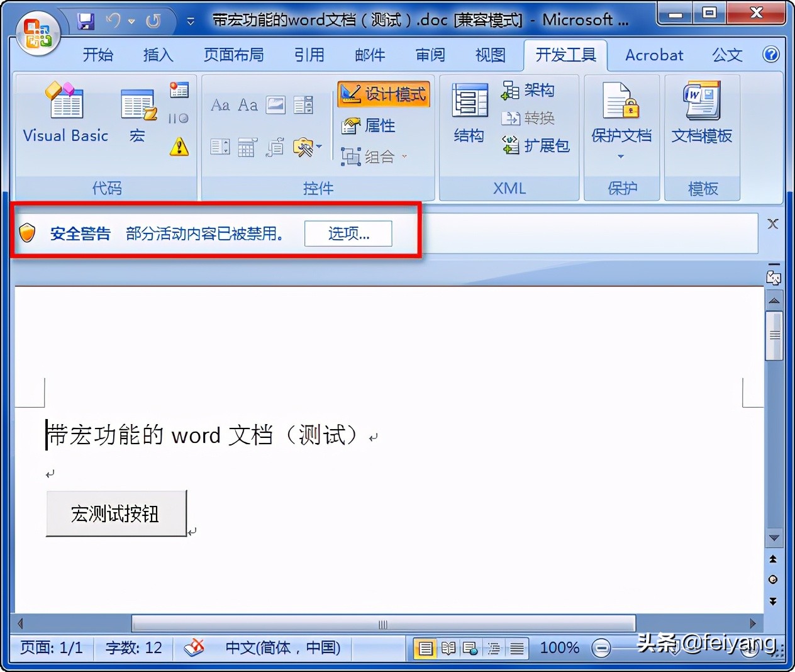Click the 宏测试按钮 in the document
The height and width of the screenshot is (672, 795).
116,513
